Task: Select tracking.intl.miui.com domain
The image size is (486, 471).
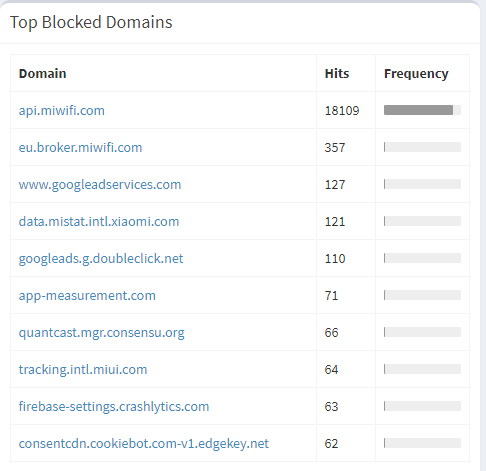Action: 83,369
